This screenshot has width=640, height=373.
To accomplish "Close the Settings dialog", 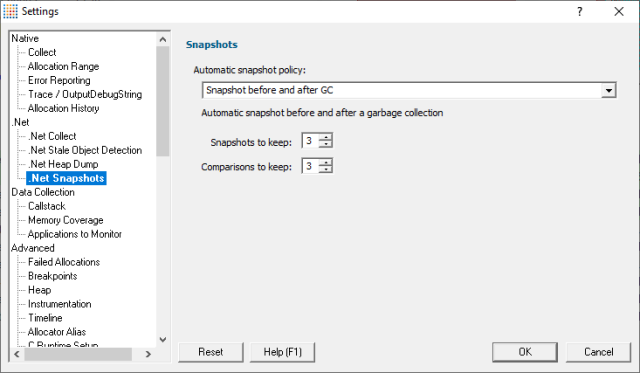I will pos(619,11).
